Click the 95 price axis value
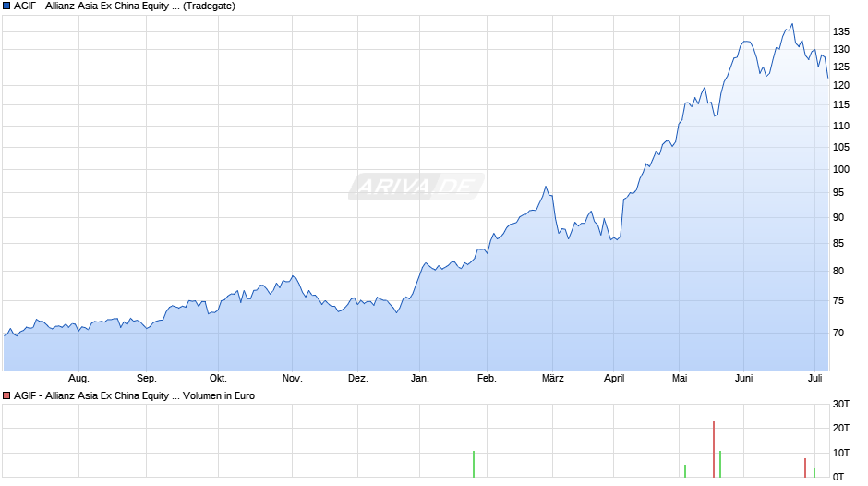Image resolution: width=868 pixels, height=486 pixels. pyautogui.click(x=838, y=193)
